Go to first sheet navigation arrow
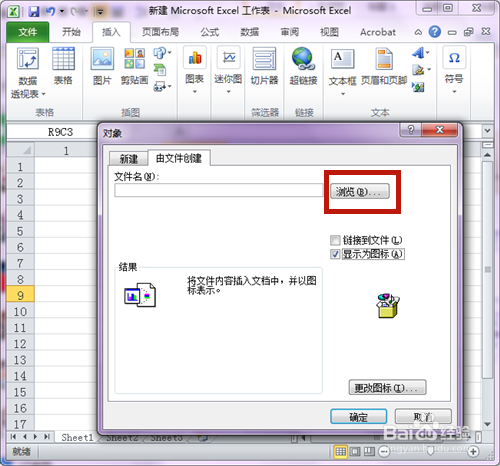Screen dimensions: 500x466 pyautogui.click(x=13, y=437)
